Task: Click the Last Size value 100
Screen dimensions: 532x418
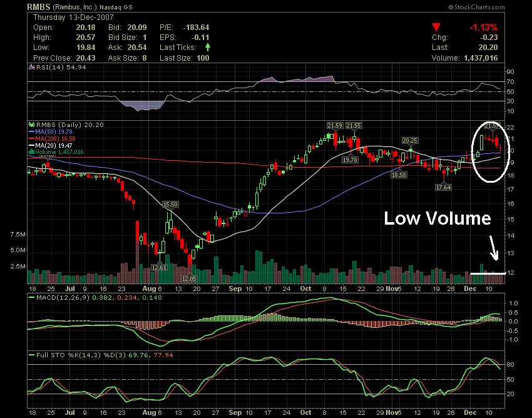Action: [203, 58]
